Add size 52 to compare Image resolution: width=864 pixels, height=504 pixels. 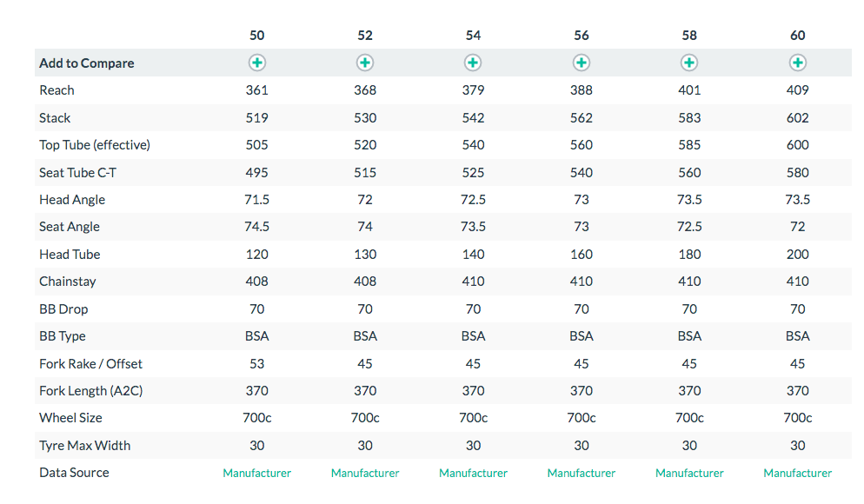tap(365, 63)
